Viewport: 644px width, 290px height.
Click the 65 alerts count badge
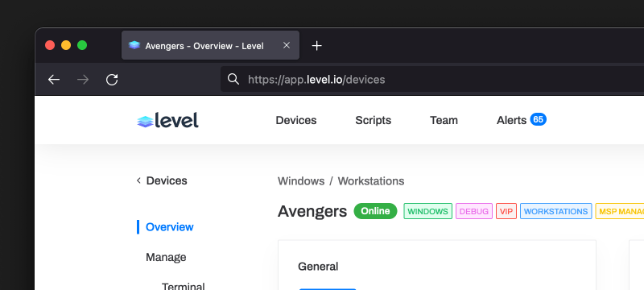point(538,119)
